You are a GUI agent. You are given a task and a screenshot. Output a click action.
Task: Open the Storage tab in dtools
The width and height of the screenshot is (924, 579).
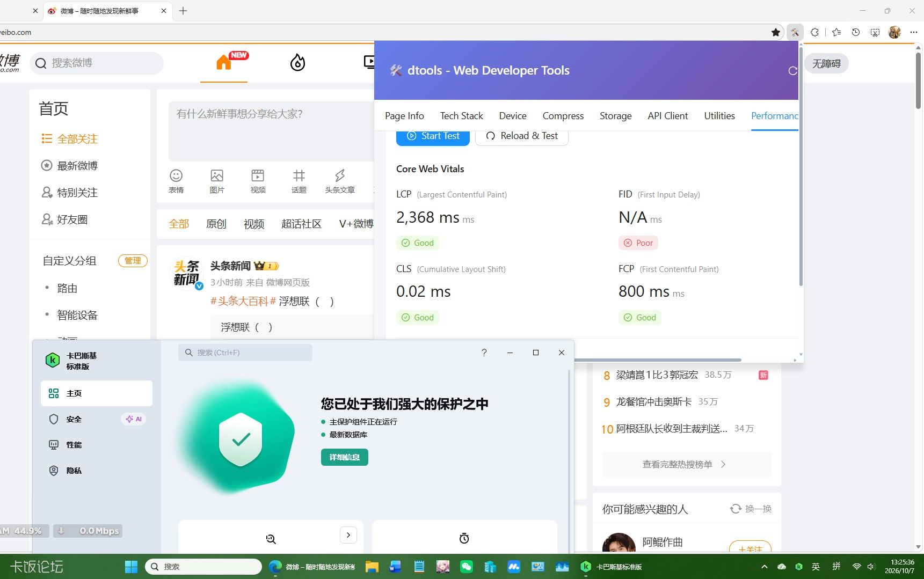click(x=615, y=116)
